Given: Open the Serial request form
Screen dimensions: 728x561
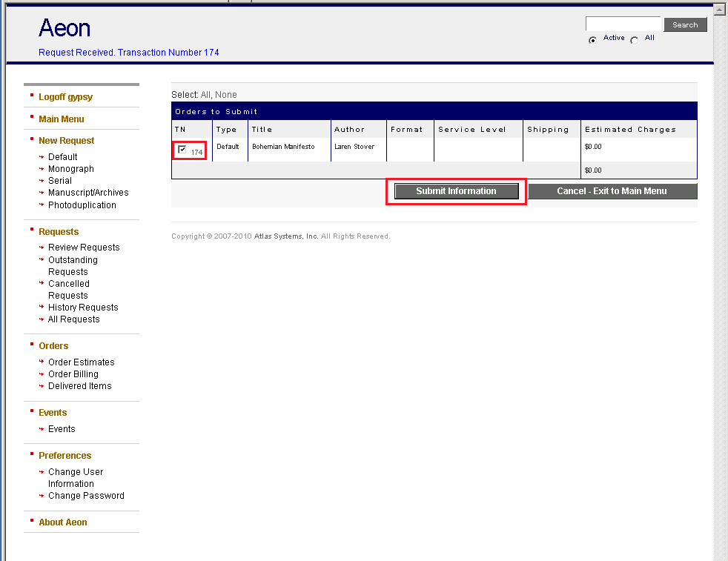Looking at the screenshot, I should click(60, 180).
